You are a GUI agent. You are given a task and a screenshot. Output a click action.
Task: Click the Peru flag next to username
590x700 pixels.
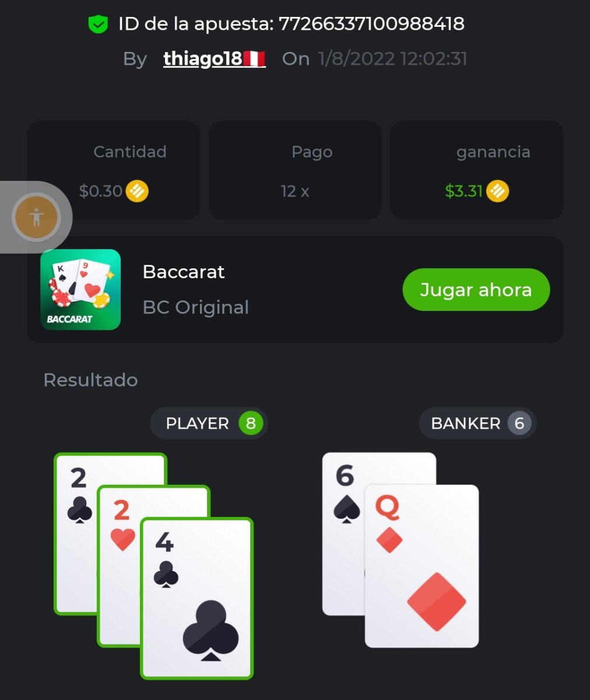254,58
